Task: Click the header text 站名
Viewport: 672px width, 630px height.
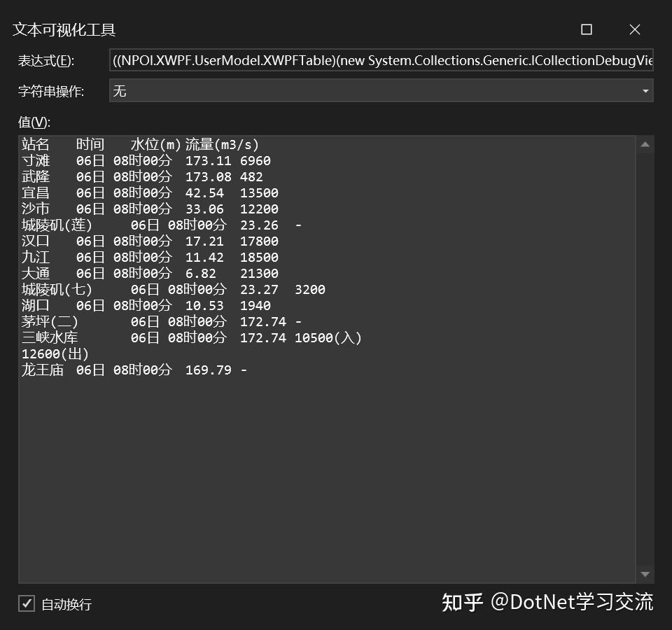Action: (x=36, y=144)
